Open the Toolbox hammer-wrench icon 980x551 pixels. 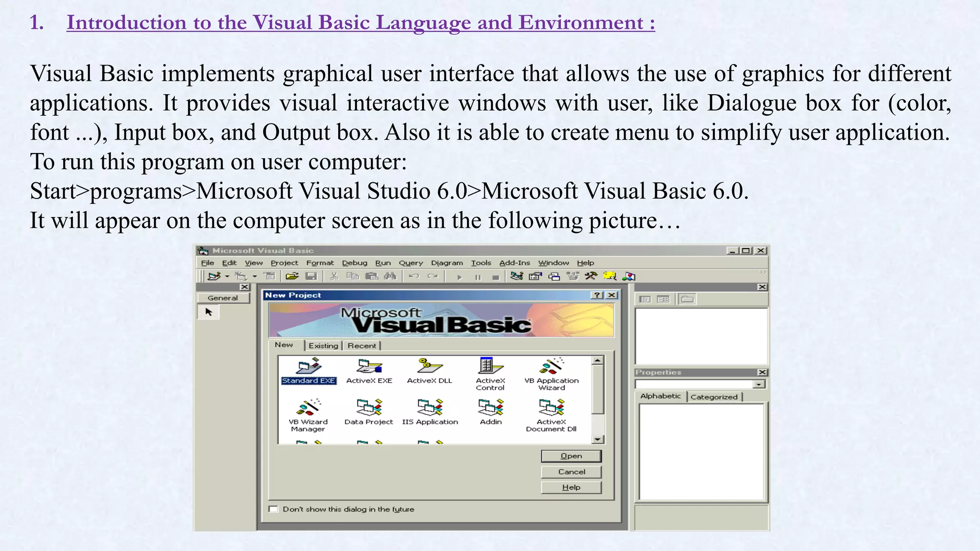point(591,276)
